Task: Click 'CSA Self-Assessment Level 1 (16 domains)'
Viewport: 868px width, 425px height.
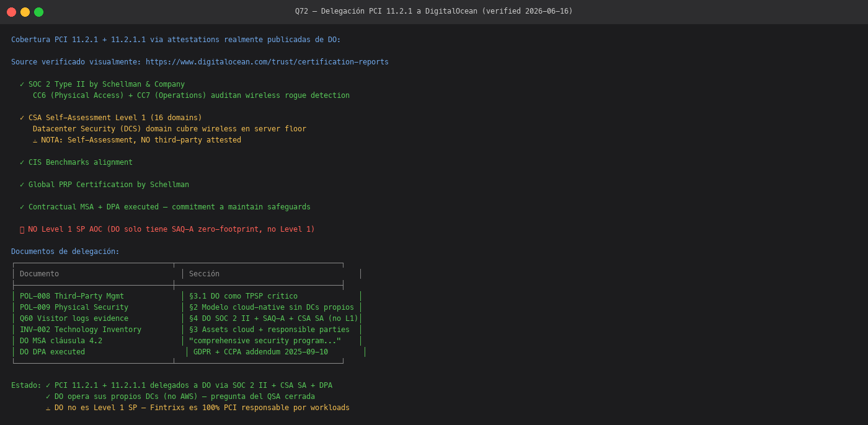Action: 115,118
